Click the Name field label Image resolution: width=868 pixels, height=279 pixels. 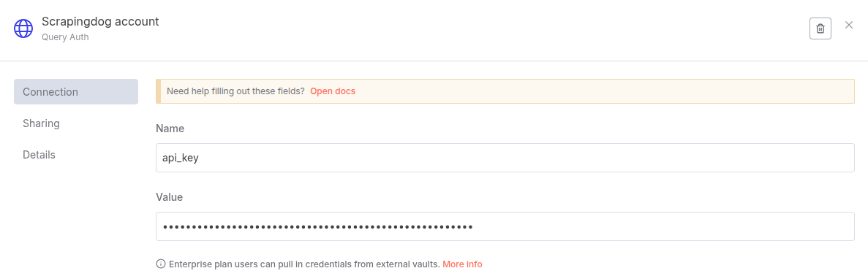(x=170, y=129)
